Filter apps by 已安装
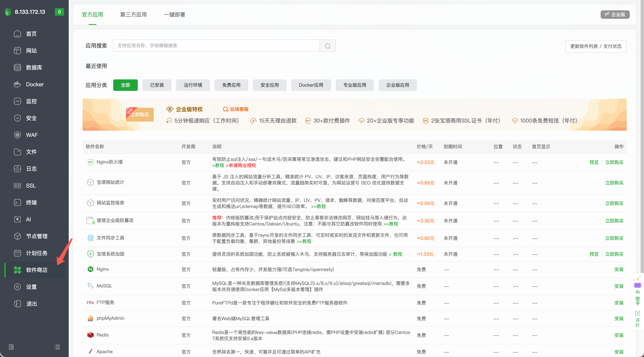The height and width of the screenshot is (357, 644). (x=157, y=85)
